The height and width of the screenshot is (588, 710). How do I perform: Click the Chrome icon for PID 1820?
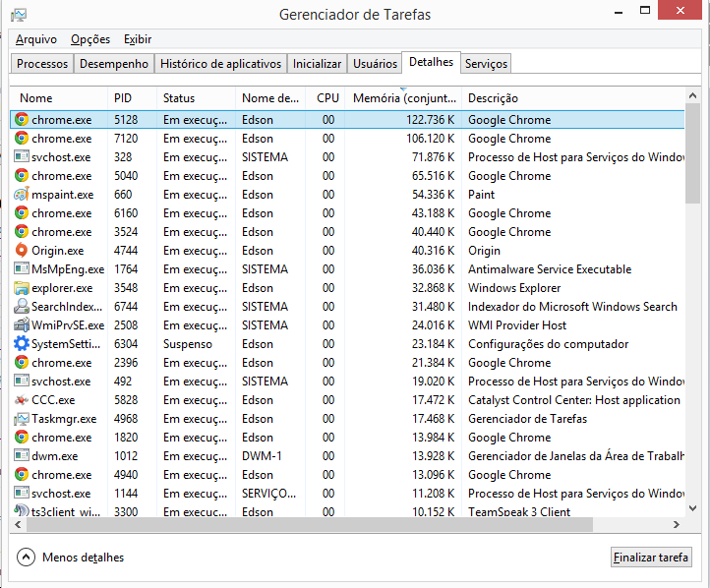(22, 438)
